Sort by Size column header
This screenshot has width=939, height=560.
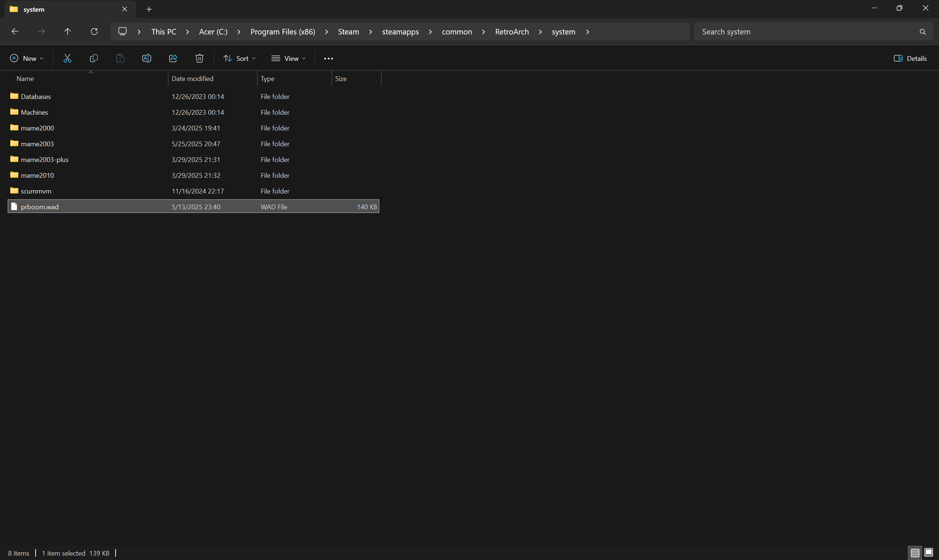(x=357, y=78)
